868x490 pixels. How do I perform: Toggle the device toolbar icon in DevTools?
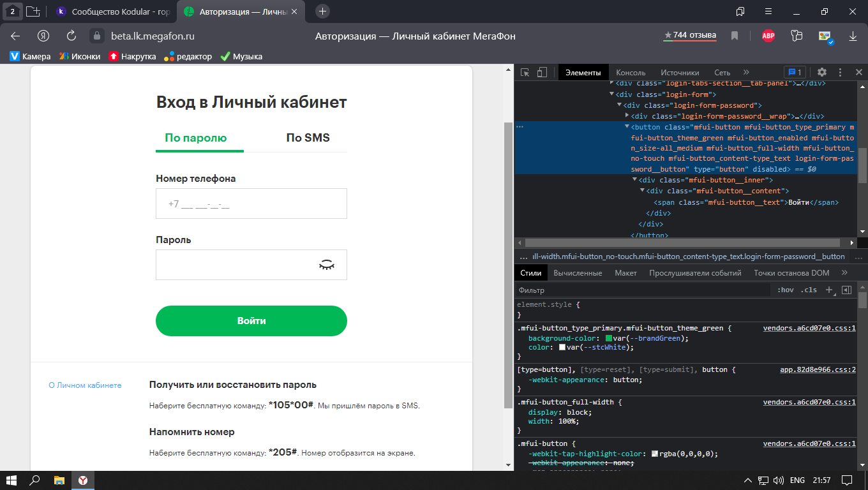(x=542, y=73)
